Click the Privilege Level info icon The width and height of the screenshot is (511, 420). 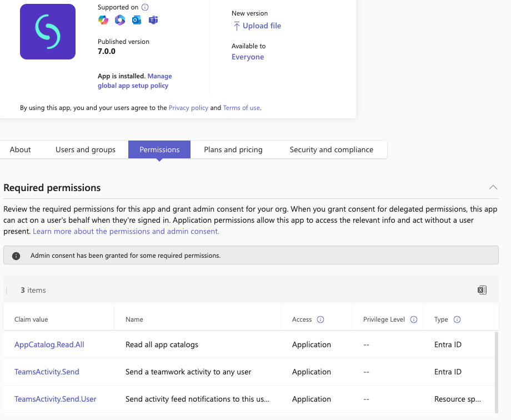(413, 319)
